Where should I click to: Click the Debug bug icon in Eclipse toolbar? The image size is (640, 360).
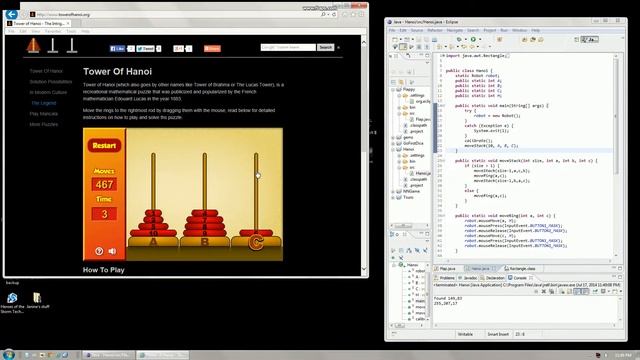[x=459, y=39]
